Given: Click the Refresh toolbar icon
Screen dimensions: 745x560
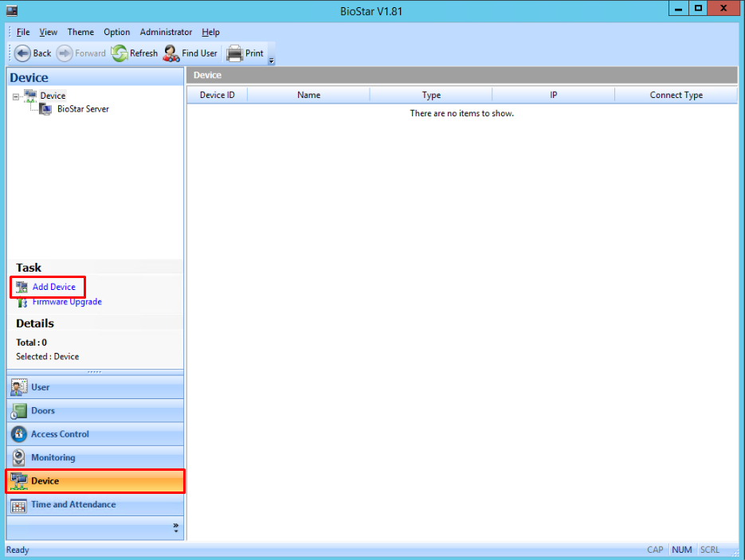Looking at the screenshot, I should click(x=118, y=53).
